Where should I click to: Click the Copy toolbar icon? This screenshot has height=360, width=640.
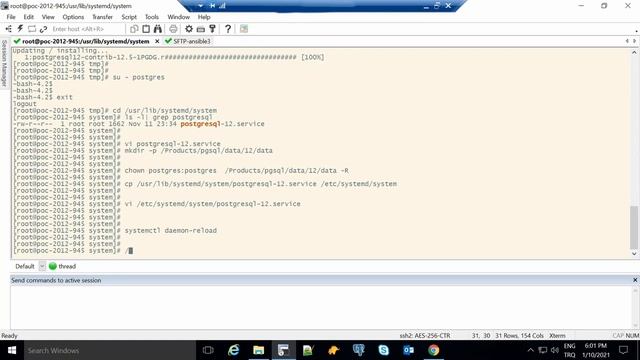pos(134,29)
